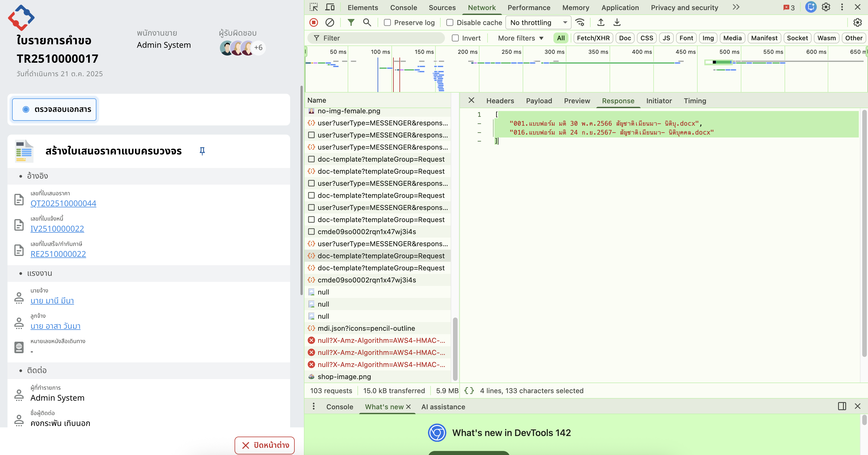Screen dimensions: 868x455
Task: Show more DevTools tabs chevron
Action: point(736,7)
